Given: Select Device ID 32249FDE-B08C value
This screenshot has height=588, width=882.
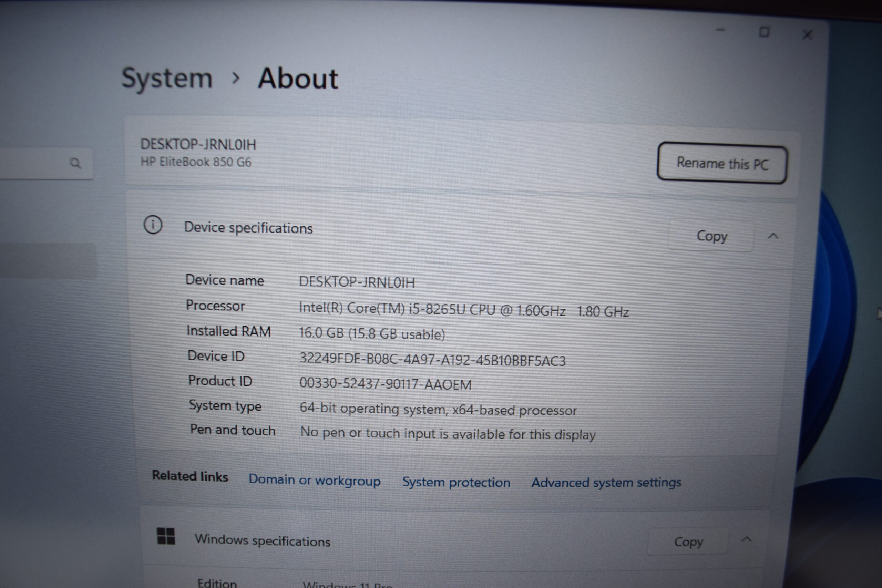Looking at the screenshot, I should [432, 360].
